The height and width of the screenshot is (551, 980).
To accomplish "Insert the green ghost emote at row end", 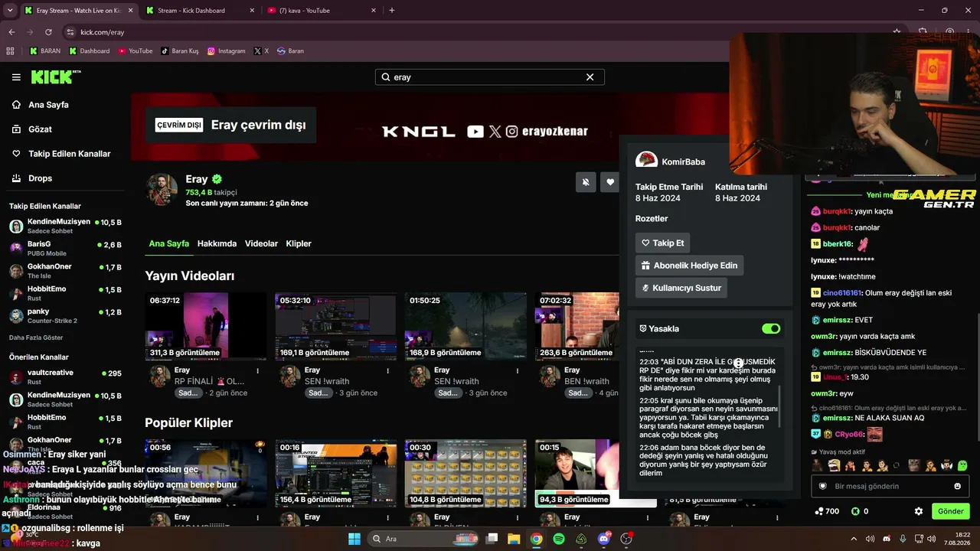I will (962, 465).
